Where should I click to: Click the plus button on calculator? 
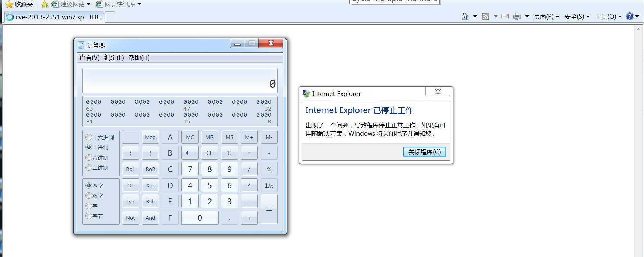coord(249,218)
